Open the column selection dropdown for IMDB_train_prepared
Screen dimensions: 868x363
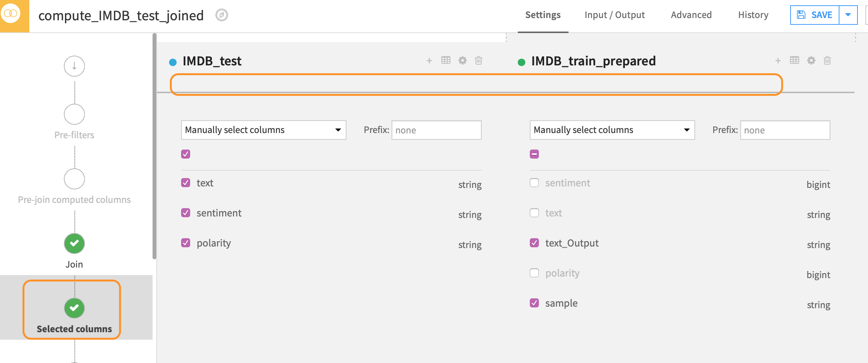click(x=612, y=130)
